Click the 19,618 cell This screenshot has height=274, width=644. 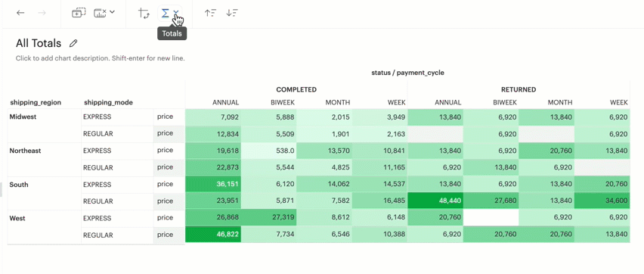pyautogui.click(x=213, y=151)
